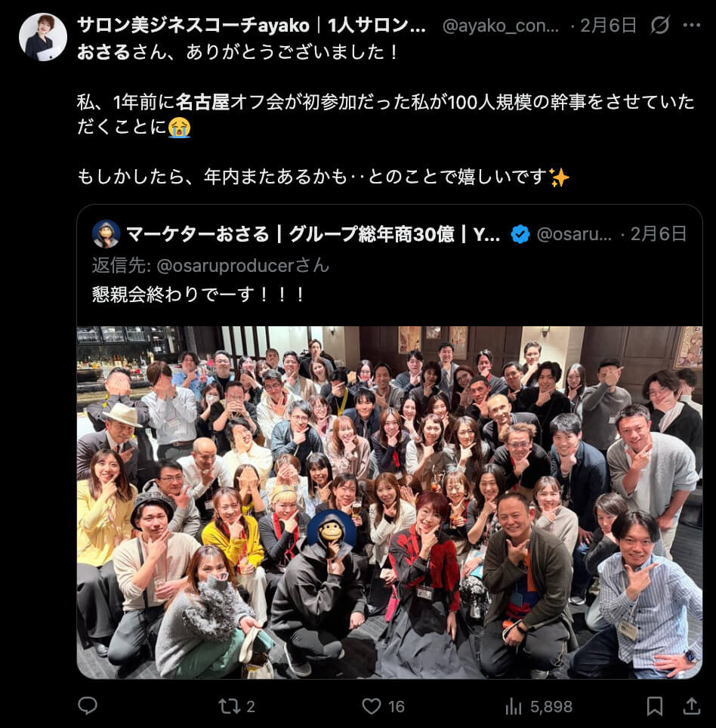
Task: Open quoted post text 懇親会終わりでーす
Action: (x=199, y=295)
